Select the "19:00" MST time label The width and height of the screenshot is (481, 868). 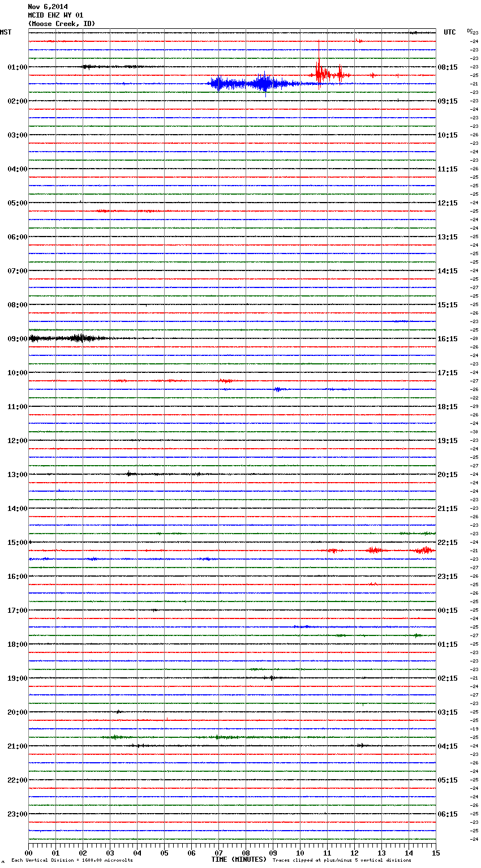(18, 678)
